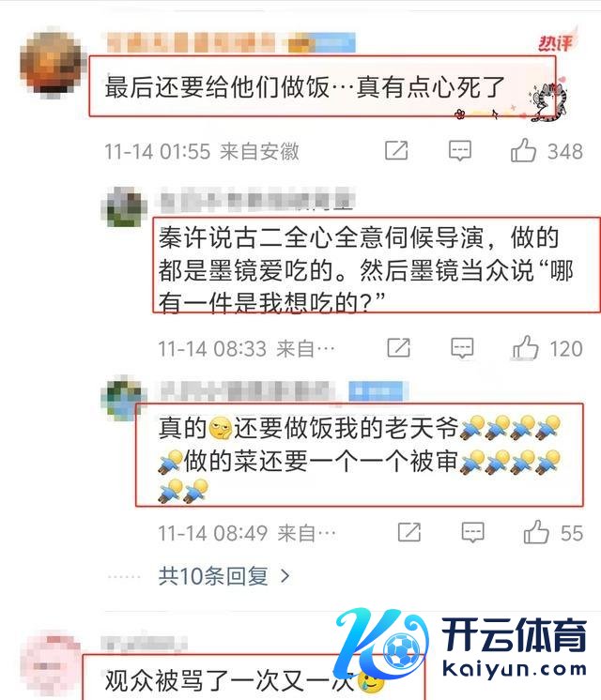The image size is (601, 700).
Task: Like the top comment with 348 likes
Action: (x=523, y=150)
